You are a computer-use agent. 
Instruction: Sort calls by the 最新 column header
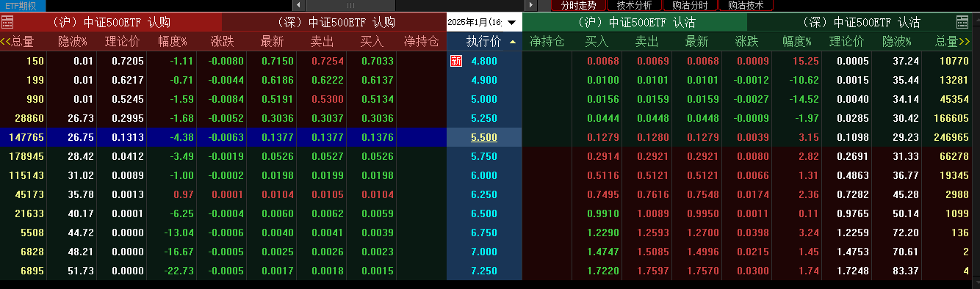[x=272, y=42]
